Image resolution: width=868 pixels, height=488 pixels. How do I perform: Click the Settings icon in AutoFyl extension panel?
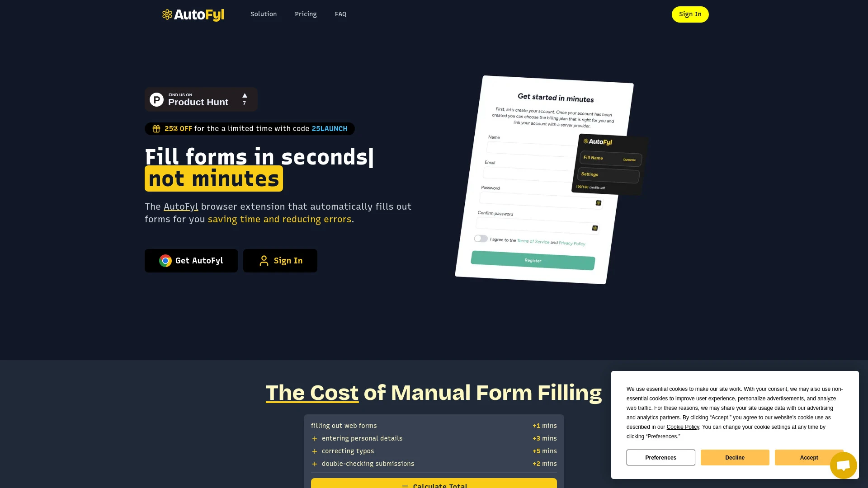[x=608, y=174]
